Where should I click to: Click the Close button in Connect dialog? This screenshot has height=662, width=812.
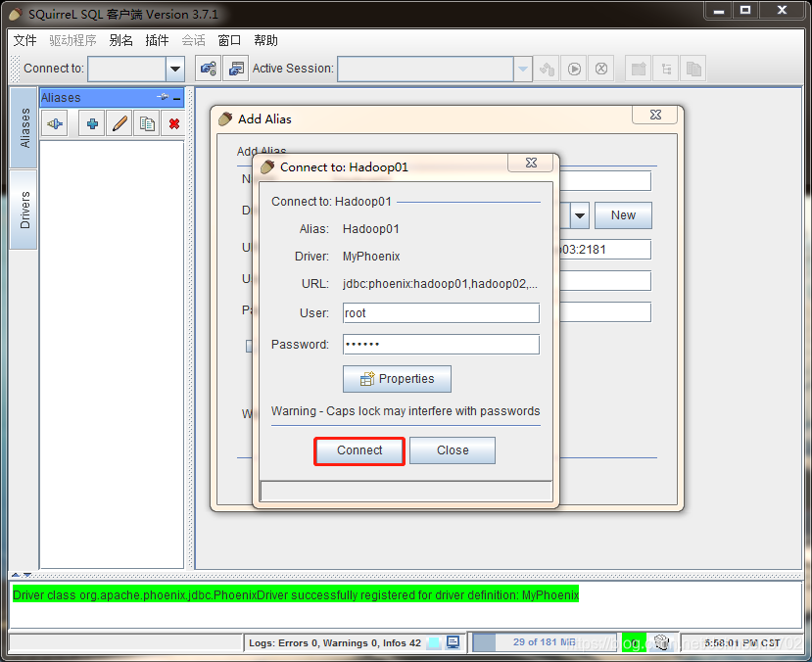coord(453,450)
